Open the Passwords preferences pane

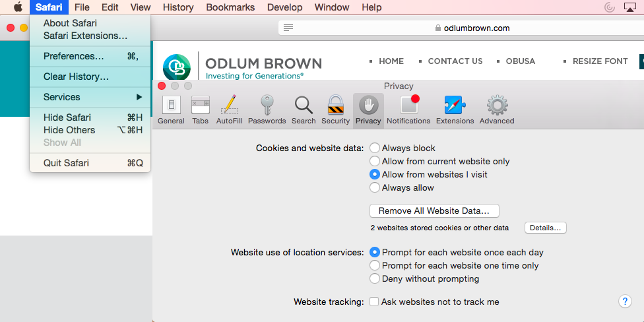coord(267,110)
